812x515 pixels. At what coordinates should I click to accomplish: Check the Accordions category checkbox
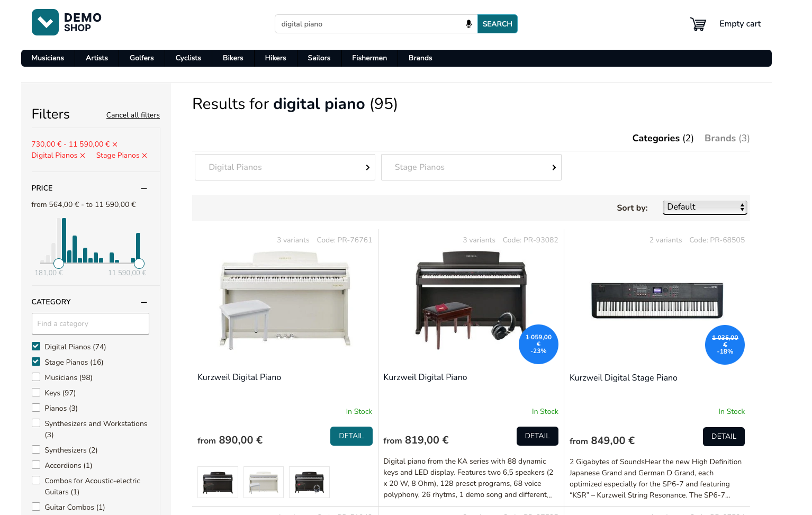point(36,465)
